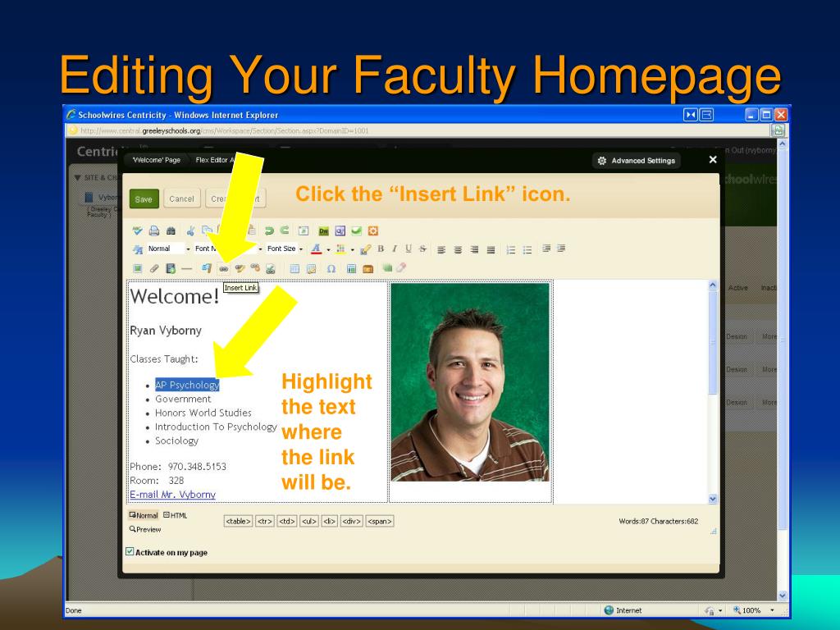This screenshot has height=630, width=840.
Task: Select the <ul> tag in path bar
Action: point(309,521)
